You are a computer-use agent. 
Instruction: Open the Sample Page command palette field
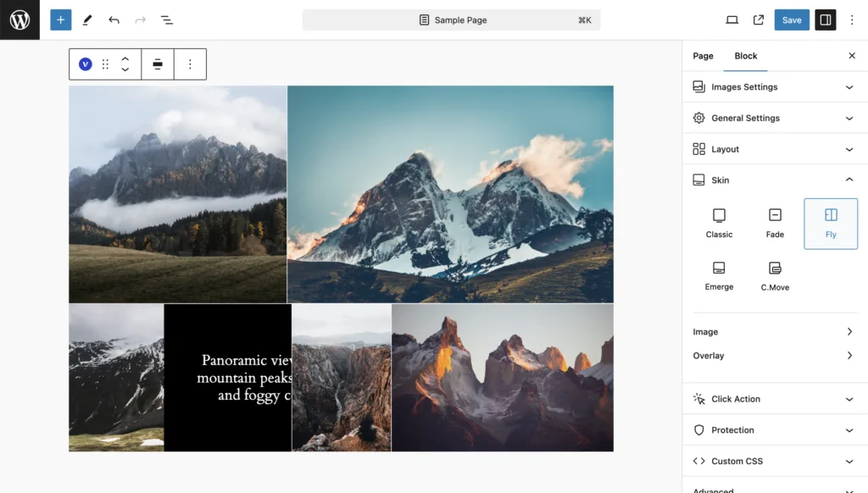point(451,20)
